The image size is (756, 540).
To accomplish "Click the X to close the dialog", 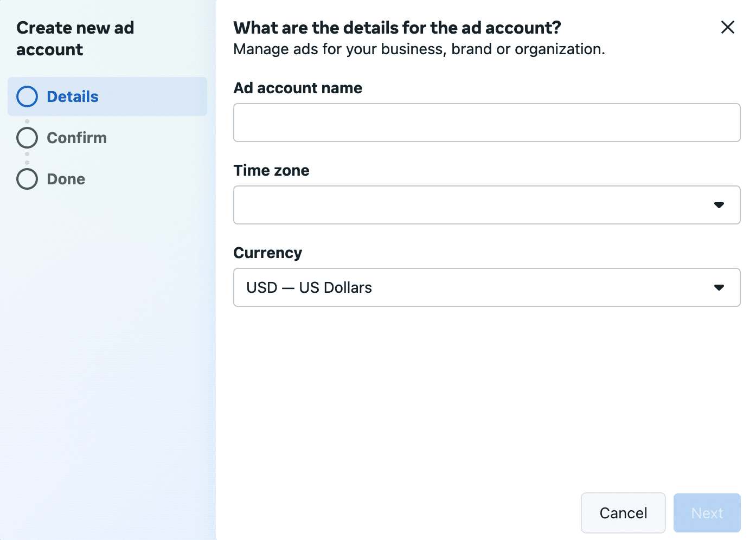I will [727, 27].
